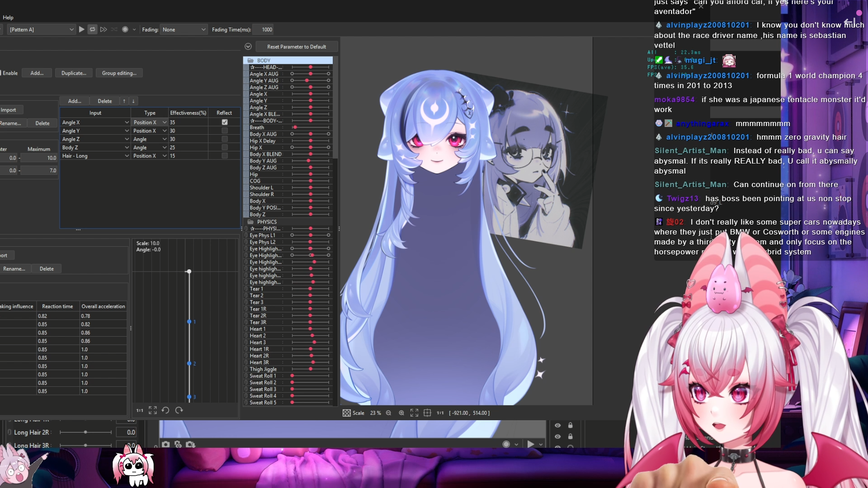Select the PHYSICS folder in parameter list
Screen dimensions: 868x488
pyautogui.click(x=267, y=222)
